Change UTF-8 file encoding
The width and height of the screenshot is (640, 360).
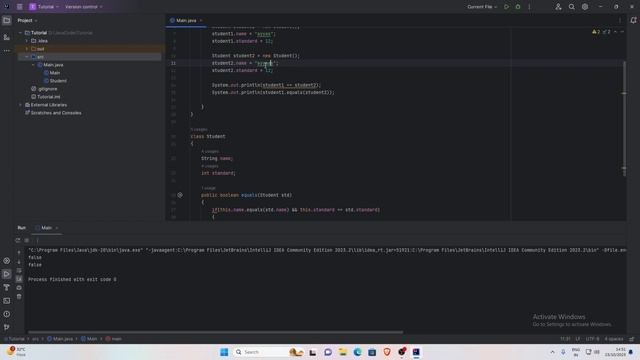tap(592, 339)
